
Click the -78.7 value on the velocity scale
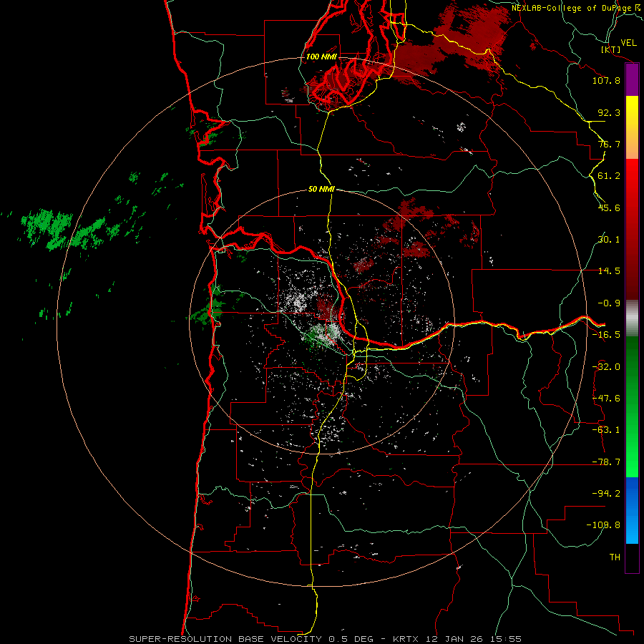tap(606, 462)
